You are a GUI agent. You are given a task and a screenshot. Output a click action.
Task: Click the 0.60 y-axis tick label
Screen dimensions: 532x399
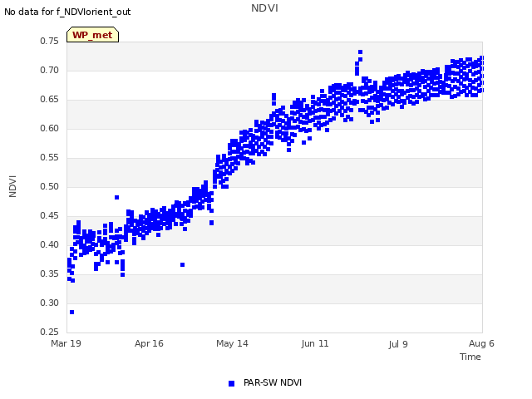tap(50, 128)
